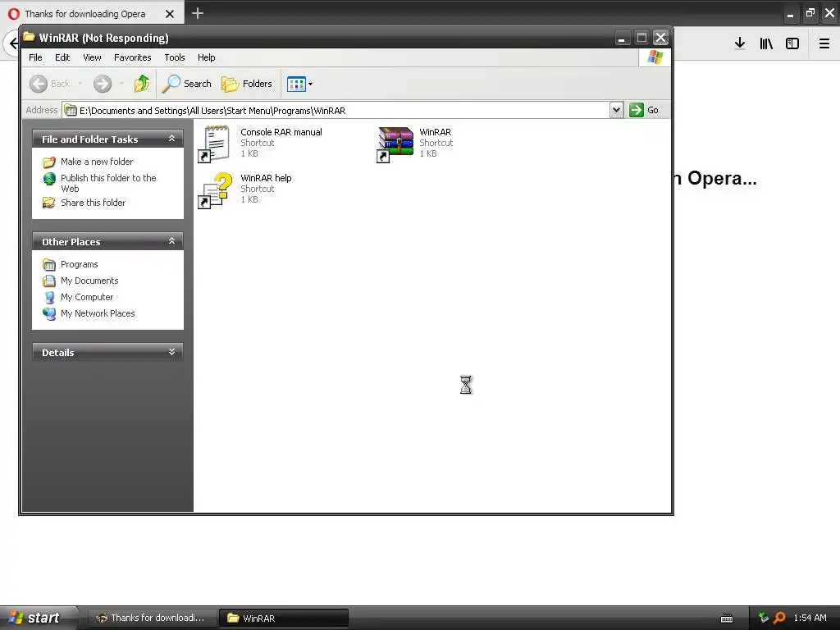
Task: Collapse the File and Folder Tasks panel
Action: [171, 139]
